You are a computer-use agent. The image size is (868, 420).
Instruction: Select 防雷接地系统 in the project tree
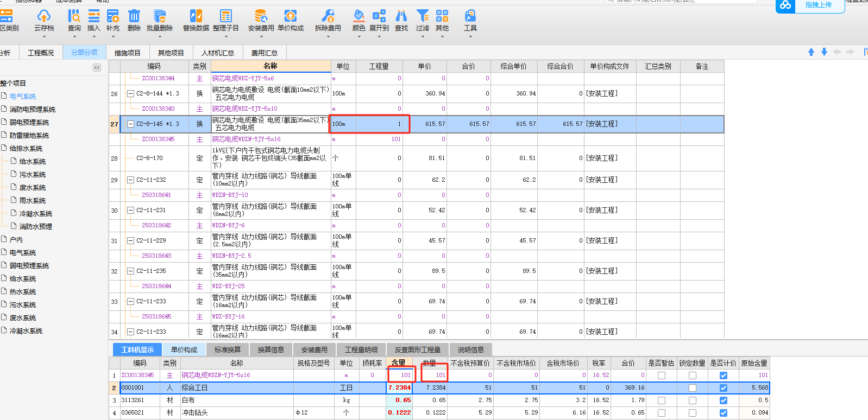tap(29, 136)
